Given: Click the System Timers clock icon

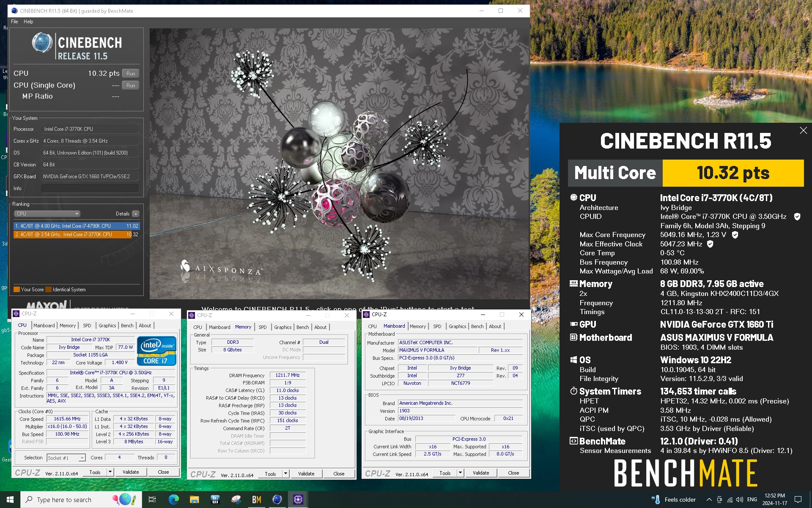Looking at the screenshot, I should (x=573, y=391).
